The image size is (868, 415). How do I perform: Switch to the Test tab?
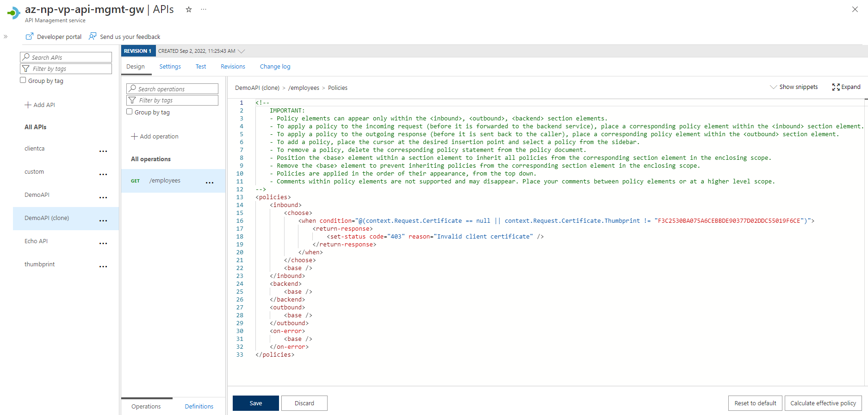coord(201,67)
